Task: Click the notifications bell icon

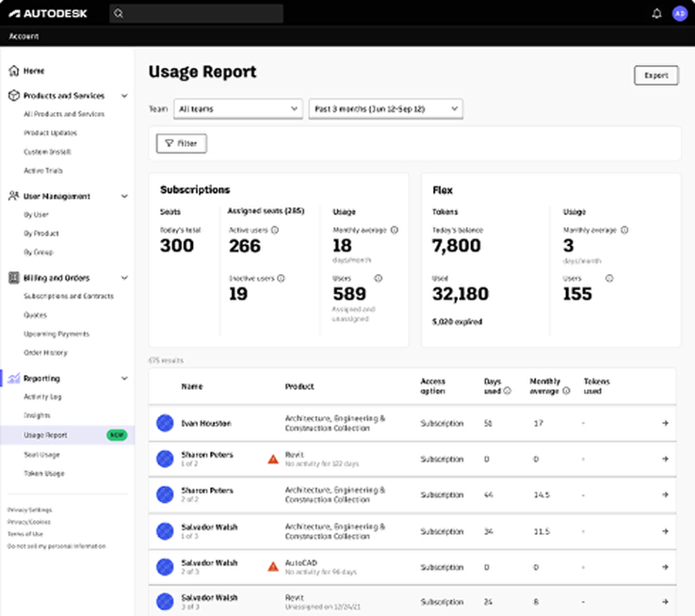Action: tap(656, 13)
